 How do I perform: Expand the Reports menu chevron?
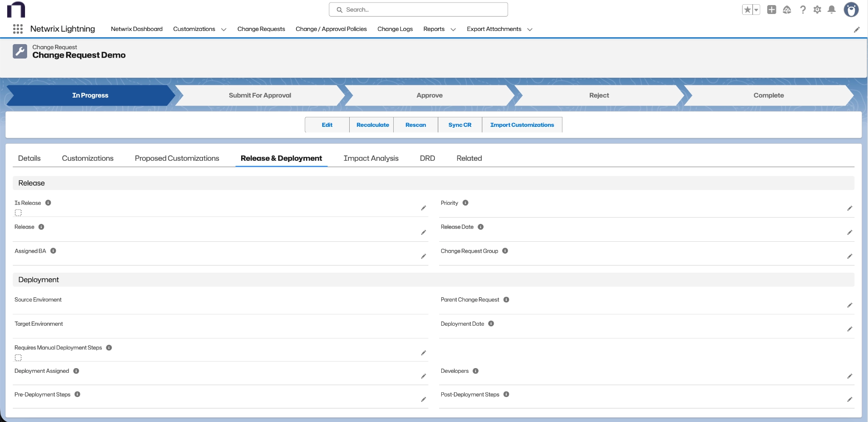(453, 29)
